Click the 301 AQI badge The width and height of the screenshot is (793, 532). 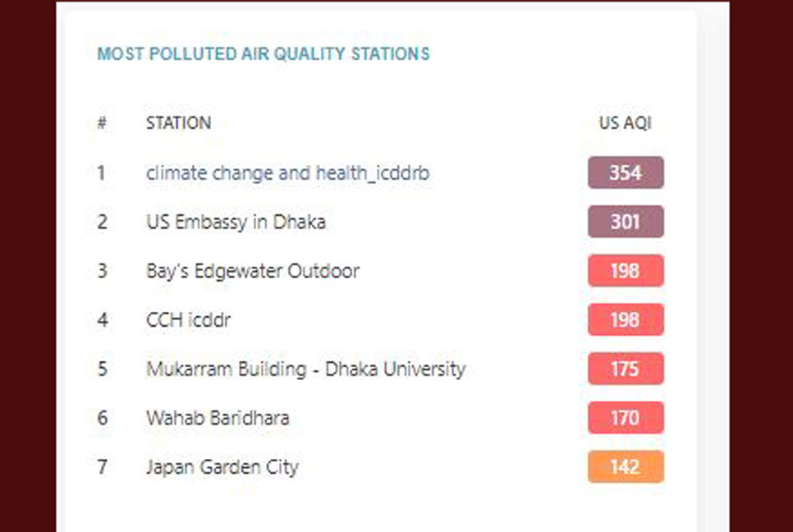pos(626,222)
